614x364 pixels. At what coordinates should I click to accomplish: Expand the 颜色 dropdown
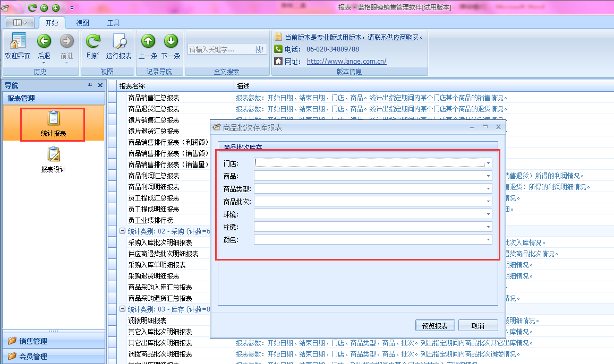(488, 240)
